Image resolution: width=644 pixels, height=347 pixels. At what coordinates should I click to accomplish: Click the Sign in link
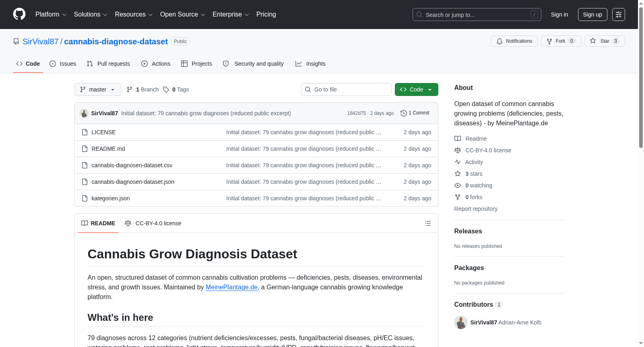pyautogui.click(x=559, y=15)
